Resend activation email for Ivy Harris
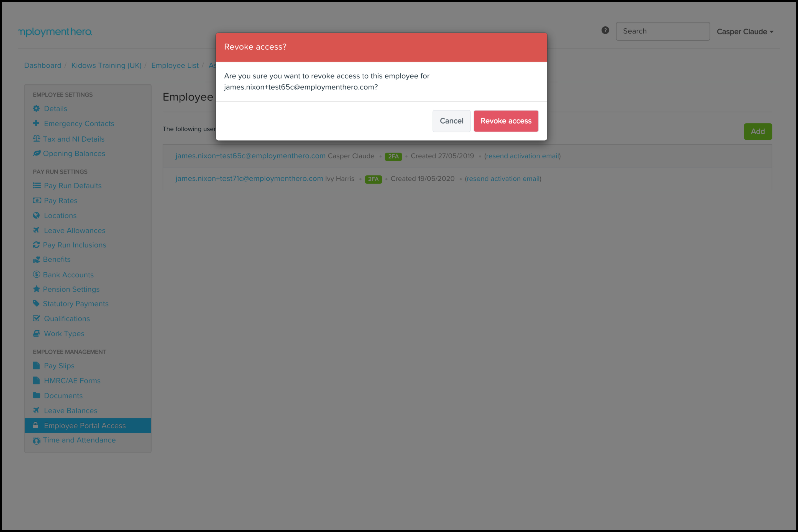Screen dimensions: 798x532 pyautogui.click(x=503, y=179)
